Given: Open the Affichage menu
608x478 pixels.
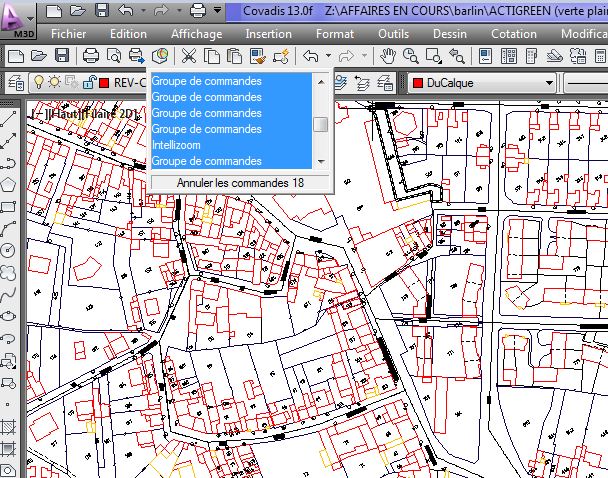Looking at the screenshot, I should 197,34.
